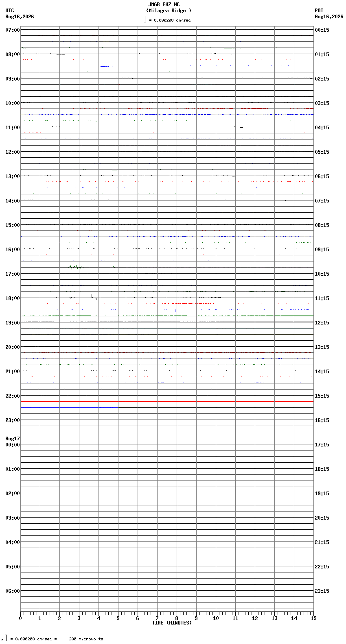Click the 12:00 UTC time label
Image resolution: width=346 pixels, height=644 pixels.
coord(13,152)
